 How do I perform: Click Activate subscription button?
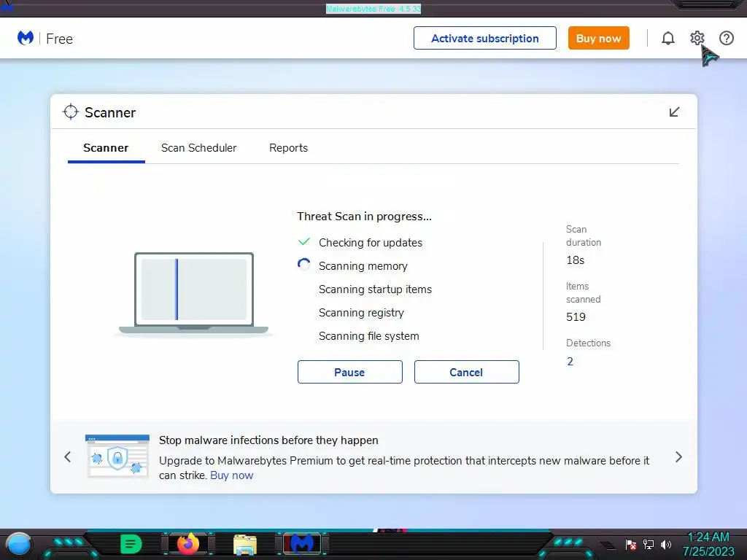(484, 38)
